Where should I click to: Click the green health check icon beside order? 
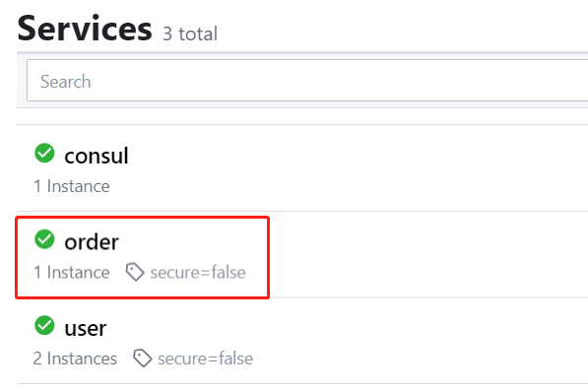[x=44, y=239]
